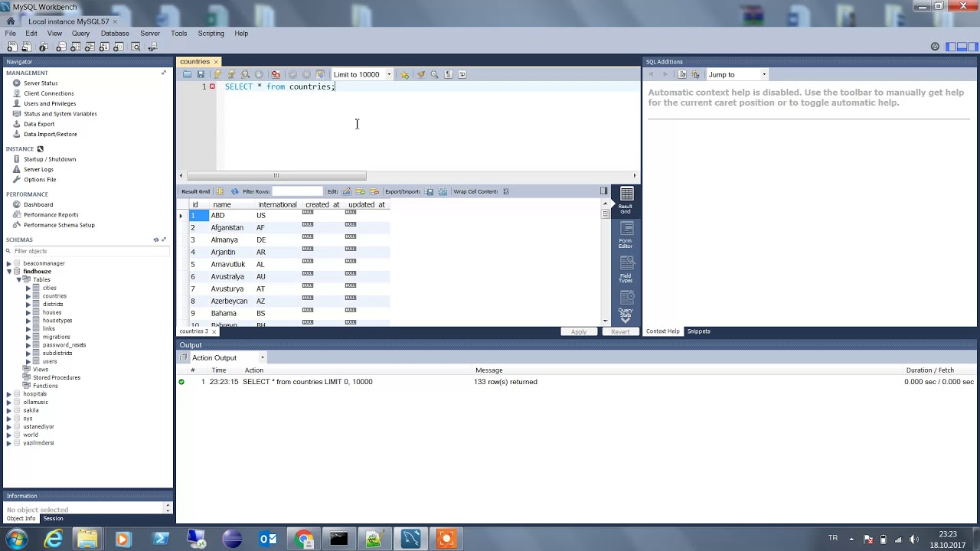This screenshot has width=980, height=551.
Task: Click the new SQL tab icon in the main toolbar
Action: [11, 47]
